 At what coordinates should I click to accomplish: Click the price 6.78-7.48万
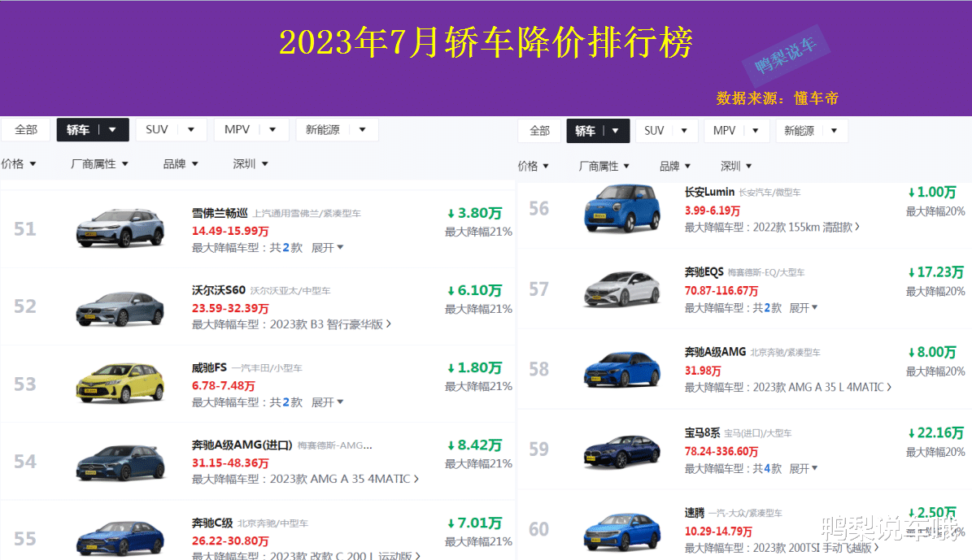pos(223,386)
